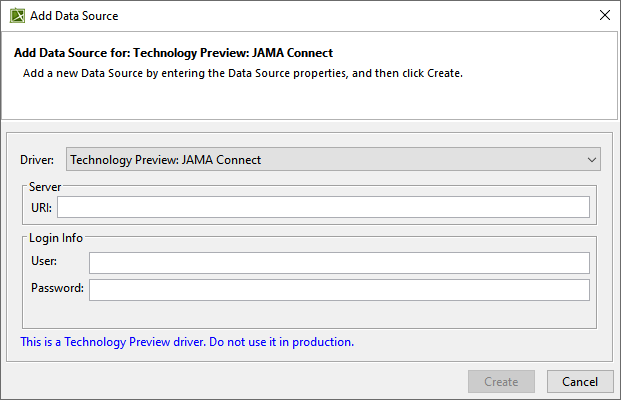This screenshot has height=400, width=621.
Task: Click the application icon in the title bar
Action: pyautogui.click(x=17, y=15)
